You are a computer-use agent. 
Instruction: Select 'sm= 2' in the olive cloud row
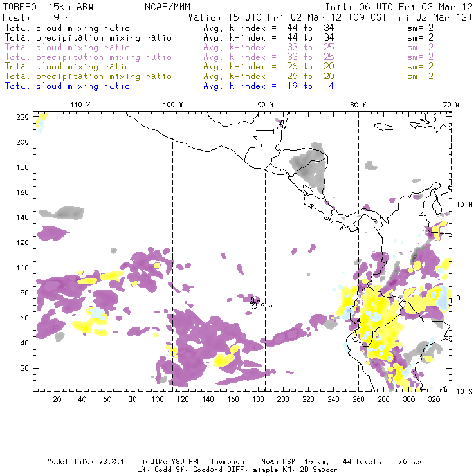point(420,66)
